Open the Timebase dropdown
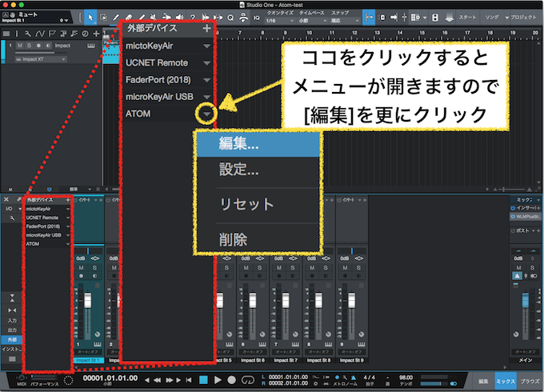The image size is (544, 392). 312,21
